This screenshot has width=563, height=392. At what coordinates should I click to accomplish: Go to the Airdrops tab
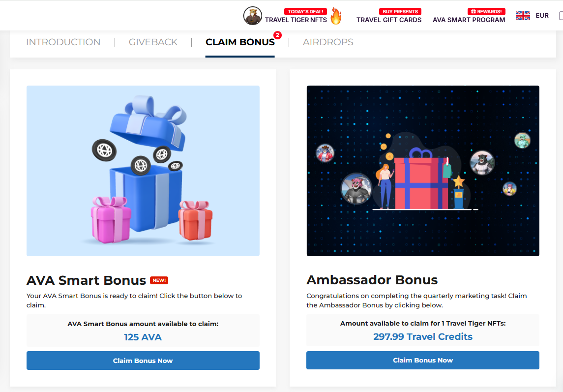pos(328,42)
